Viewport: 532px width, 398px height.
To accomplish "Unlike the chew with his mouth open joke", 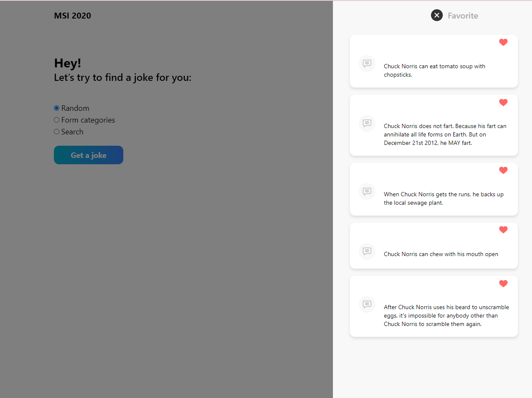I will [x=503, y=230].
